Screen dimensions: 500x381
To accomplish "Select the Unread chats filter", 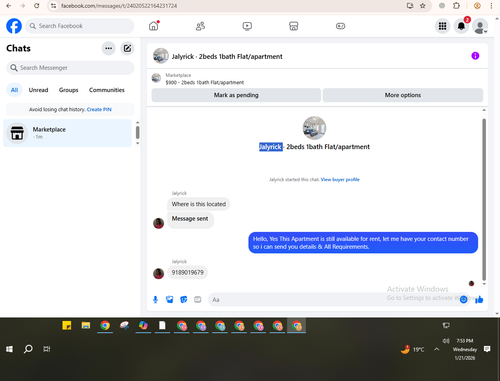I will tap(38, 90).
